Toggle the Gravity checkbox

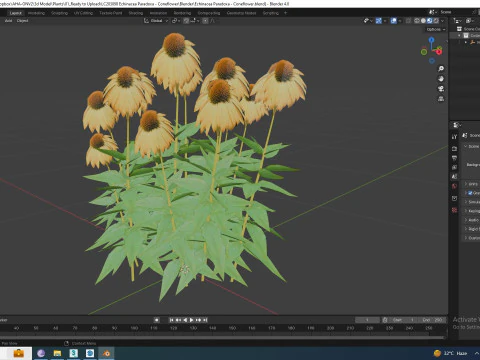tap(470, 193)
